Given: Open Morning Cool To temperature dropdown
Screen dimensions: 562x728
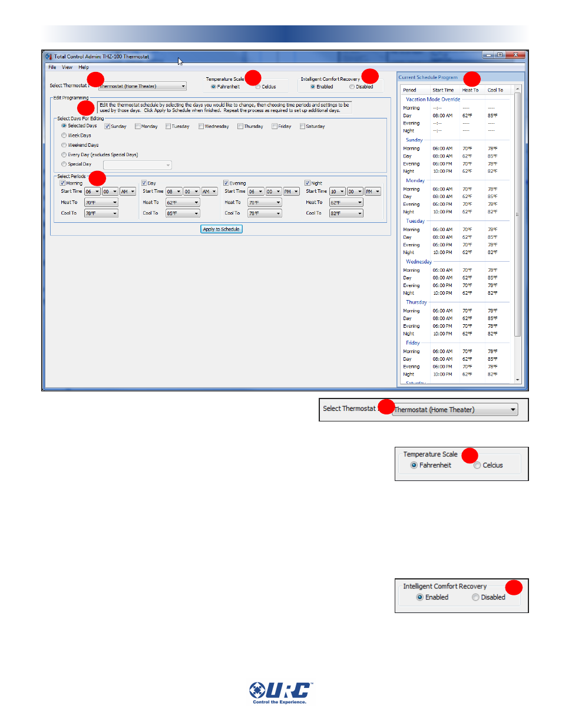Looking at the screenshot, I should [x=101, y=213].
